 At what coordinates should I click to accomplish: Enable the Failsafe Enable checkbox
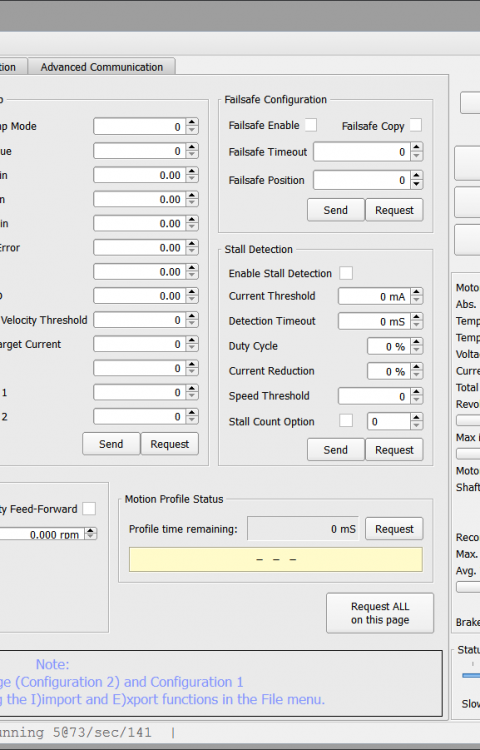(311, 125)
